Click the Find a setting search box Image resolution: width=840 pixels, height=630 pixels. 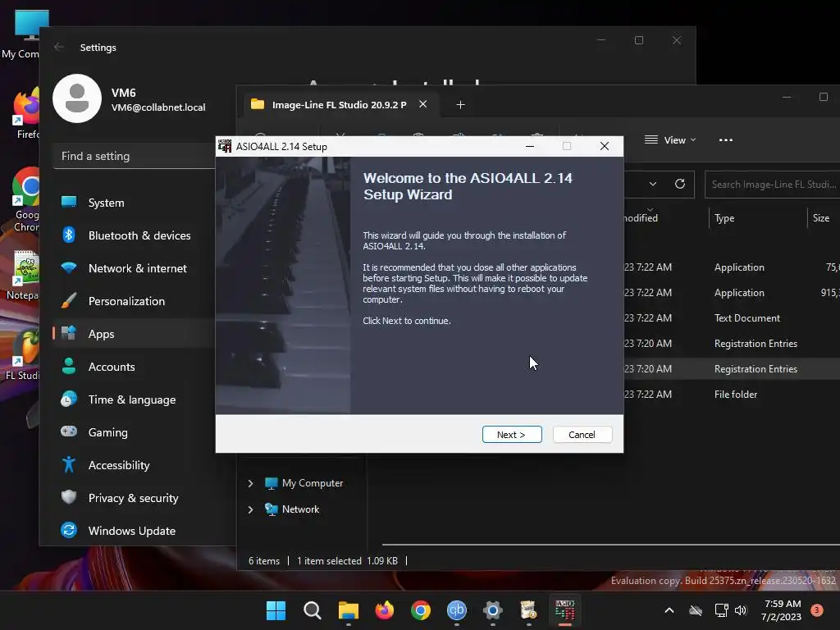click(135, 156)
